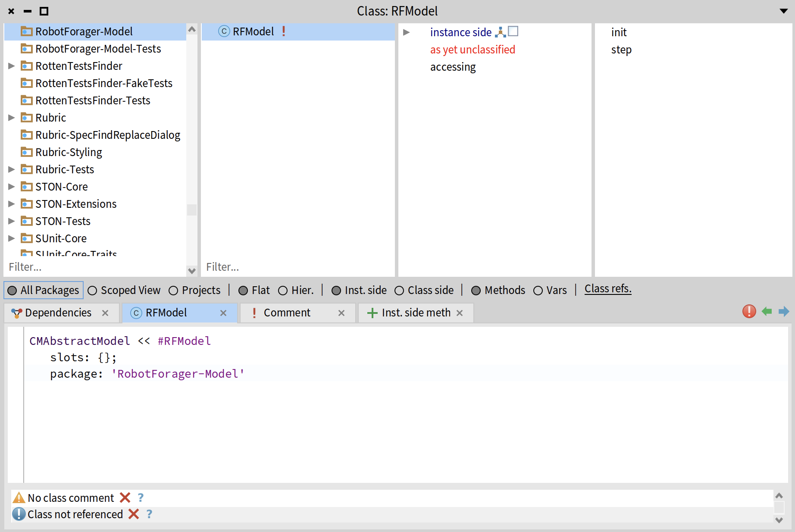Click the Class refs. link
795x532 pixels.
[x=607, y=289]
